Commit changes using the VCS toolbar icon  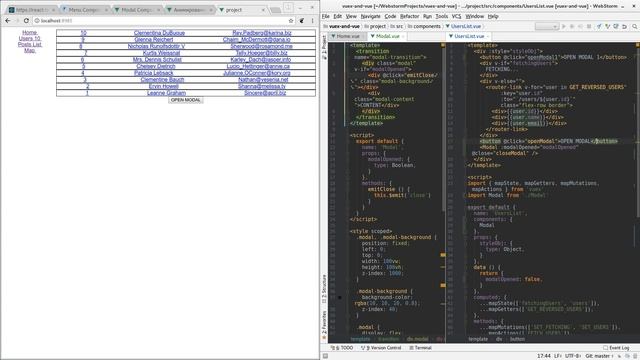[607, 26]
